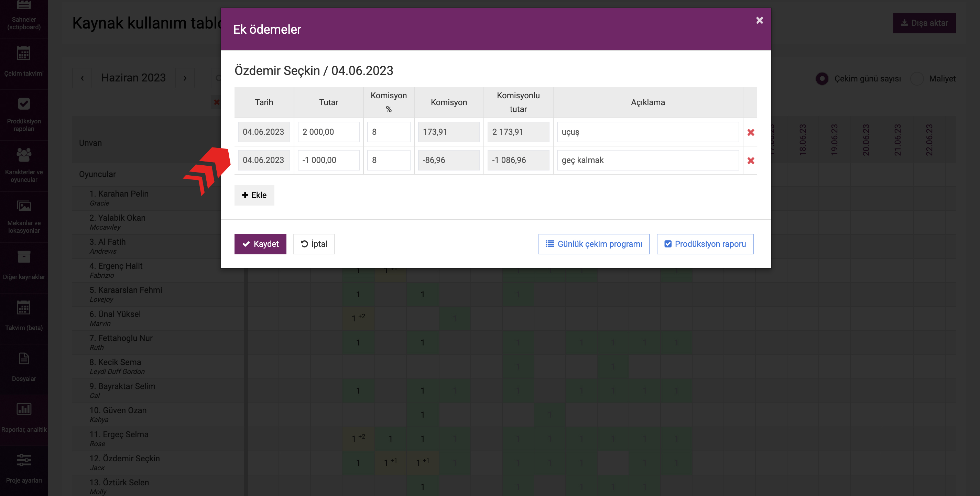Select actor 5. Karaarslan Fehmi

pos(126,290)
